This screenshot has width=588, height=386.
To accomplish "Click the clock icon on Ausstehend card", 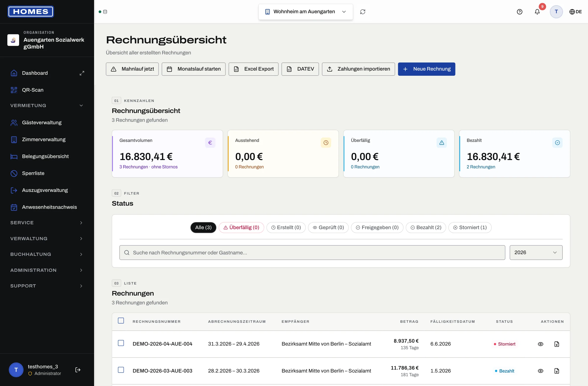I will pos(326,143).
